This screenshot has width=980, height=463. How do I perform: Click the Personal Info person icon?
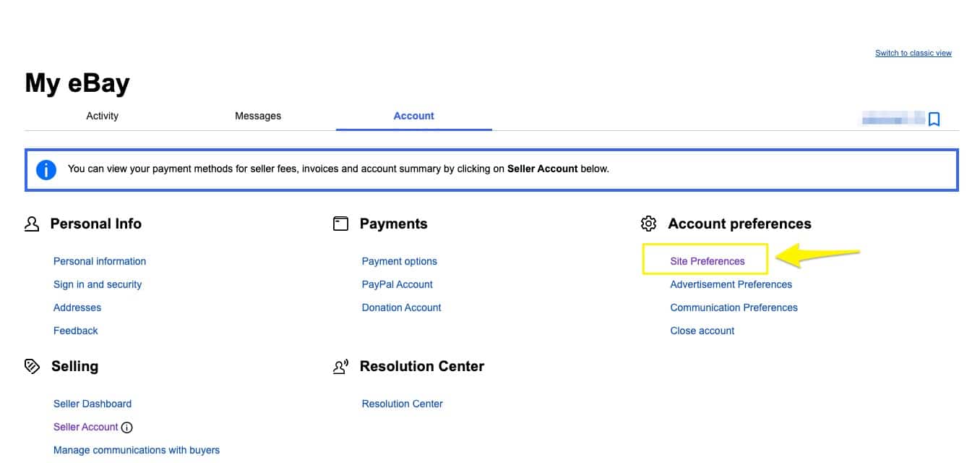32,224
